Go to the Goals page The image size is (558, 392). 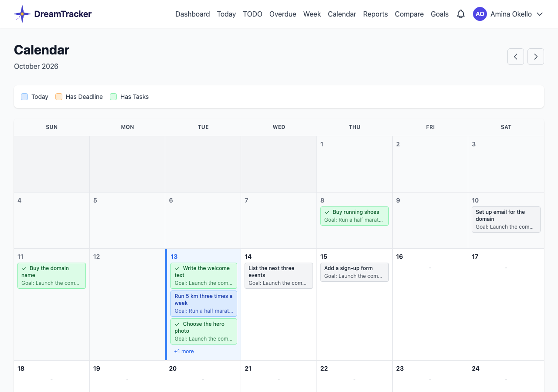tap(439, 14)
